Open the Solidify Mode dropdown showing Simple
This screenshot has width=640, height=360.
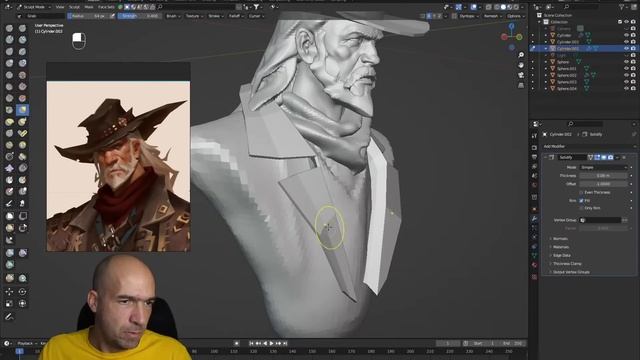pyautogui.click(x=603, y=167)
